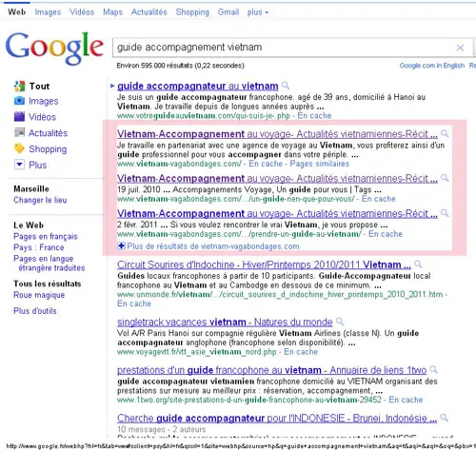Click 'Plus d'outils' link
Screen dimensions: 476x450
[x=35, y=311]
